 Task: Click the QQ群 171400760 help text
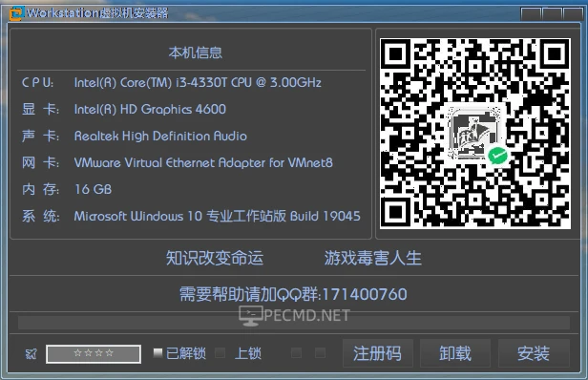(293, 294)
